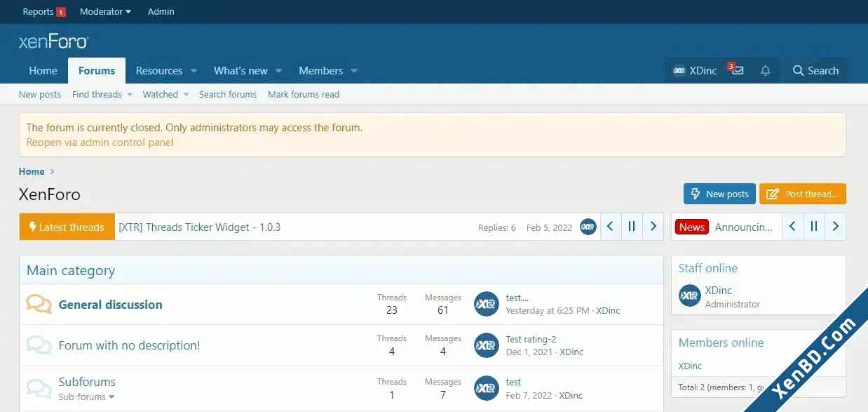Click the 'Replies: 6' ticker text
Screen dimensions: 868x412
coord(497,227)
